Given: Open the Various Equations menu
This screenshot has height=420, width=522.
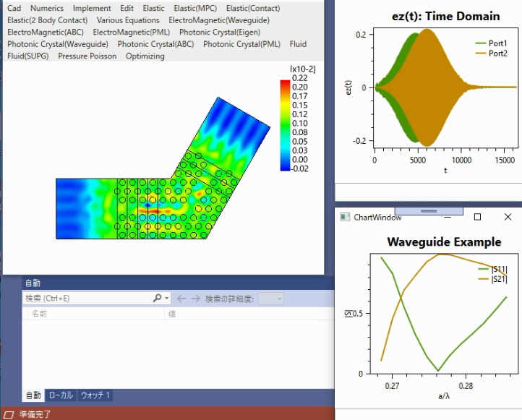Looking at the screenshot, I should pos(128,20).
